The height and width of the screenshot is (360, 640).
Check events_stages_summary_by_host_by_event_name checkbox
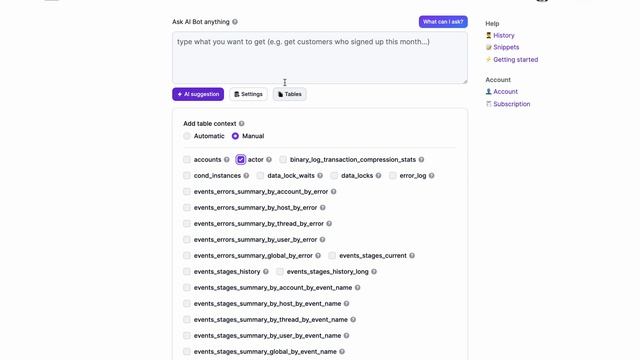pyautogui.click(x=187, y=304)
